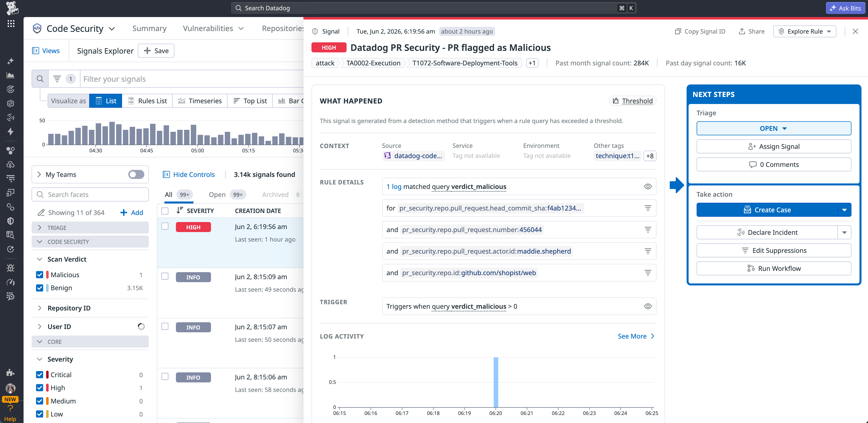Uncheck the Medium severity checkbox

[39, 401]
